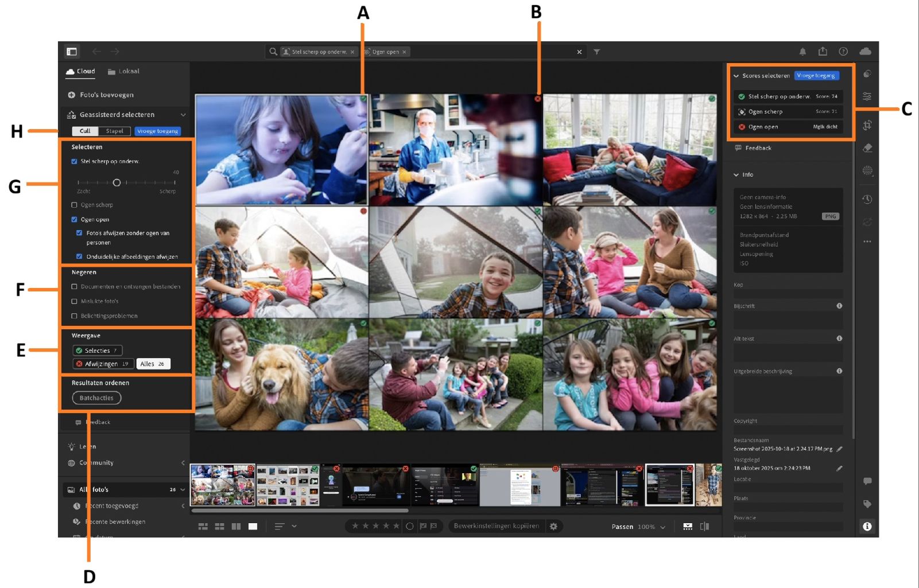The width and height of the screenshot is (919, 588).
Task: Click Bewerkinstellingen kopiëren button
Action: coord(497,525)
